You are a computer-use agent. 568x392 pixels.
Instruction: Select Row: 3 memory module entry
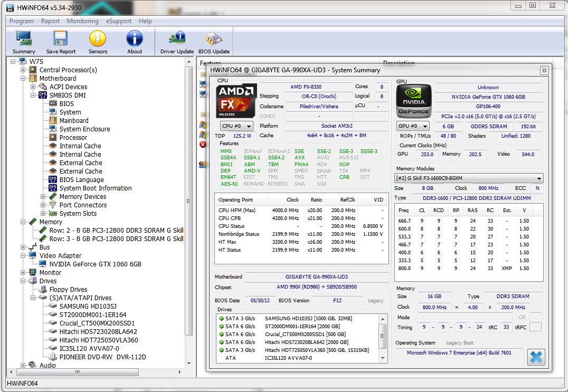pos(116,239)
